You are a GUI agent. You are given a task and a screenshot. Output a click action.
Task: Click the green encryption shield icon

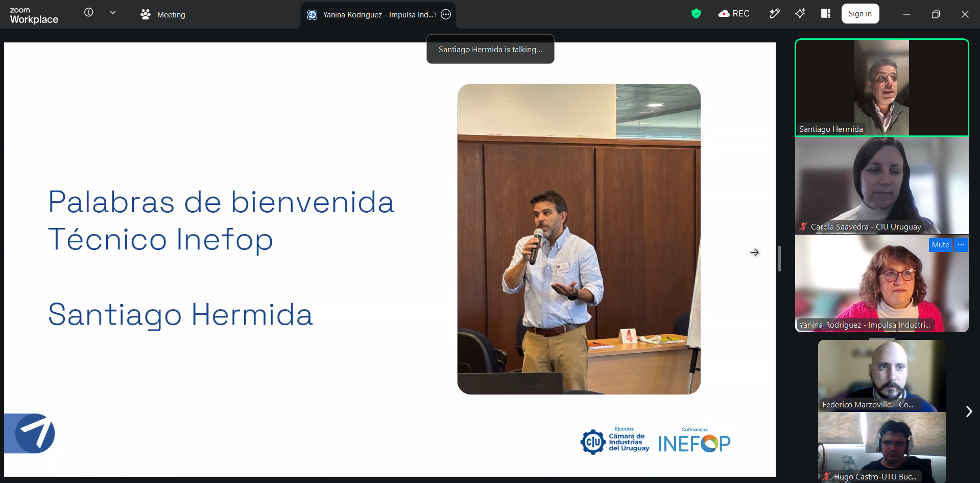tap(696, 14)
